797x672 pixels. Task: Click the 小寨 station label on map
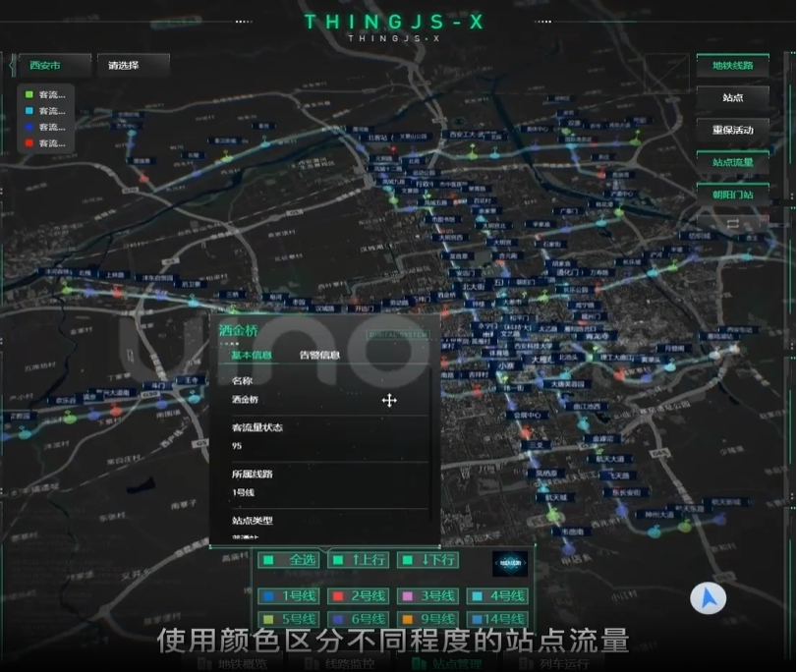pos(505,365)
